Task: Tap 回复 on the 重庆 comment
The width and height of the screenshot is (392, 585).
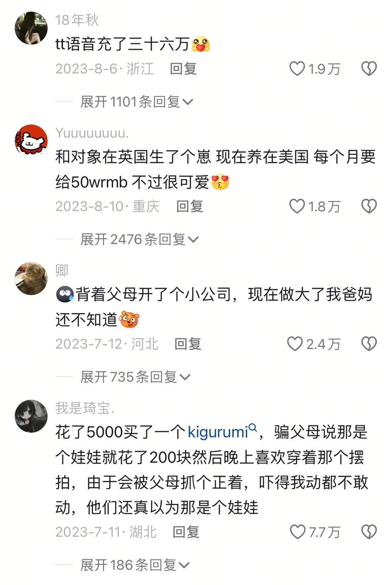Action: (x=190, y=206)
